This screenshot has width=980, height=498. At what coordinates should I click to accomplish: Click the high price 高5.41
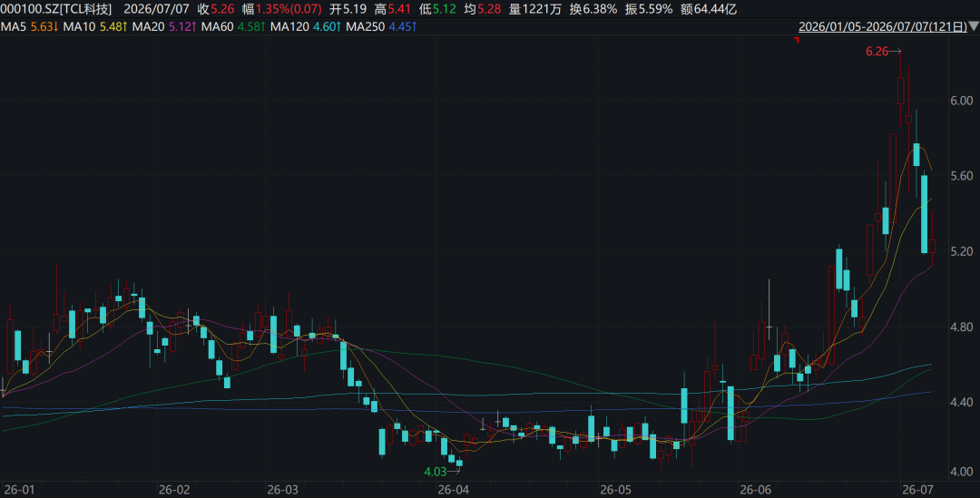point(393,9)
